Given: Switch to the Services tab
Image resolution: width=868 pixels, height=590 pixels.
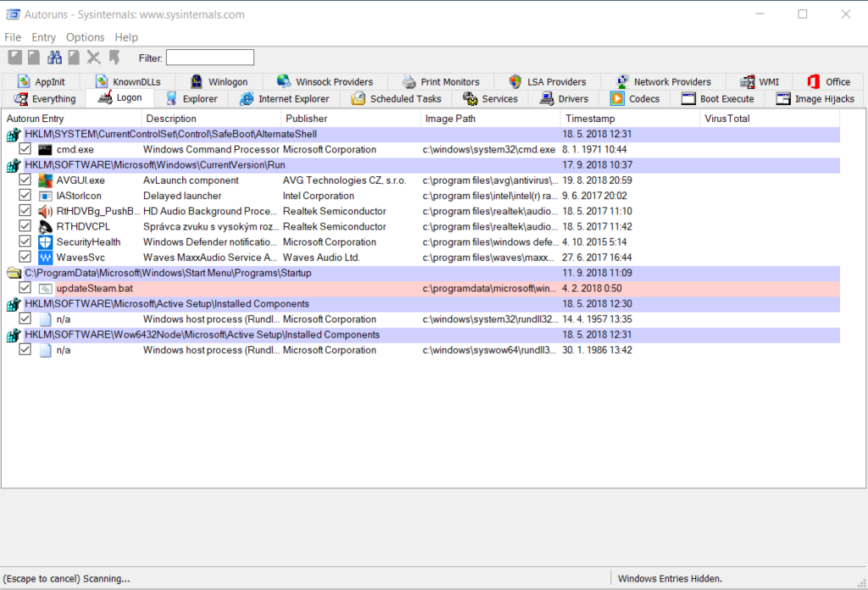Looking at the screenshot, I should (x=490, y=99).
